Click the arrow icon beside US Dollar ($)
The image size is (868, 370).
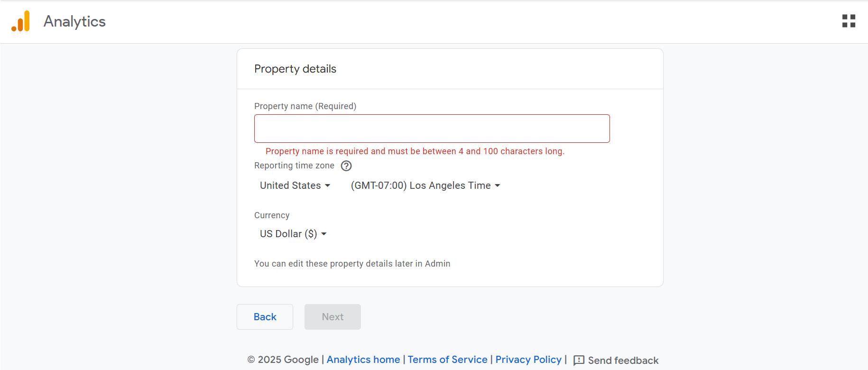[323, 234]
